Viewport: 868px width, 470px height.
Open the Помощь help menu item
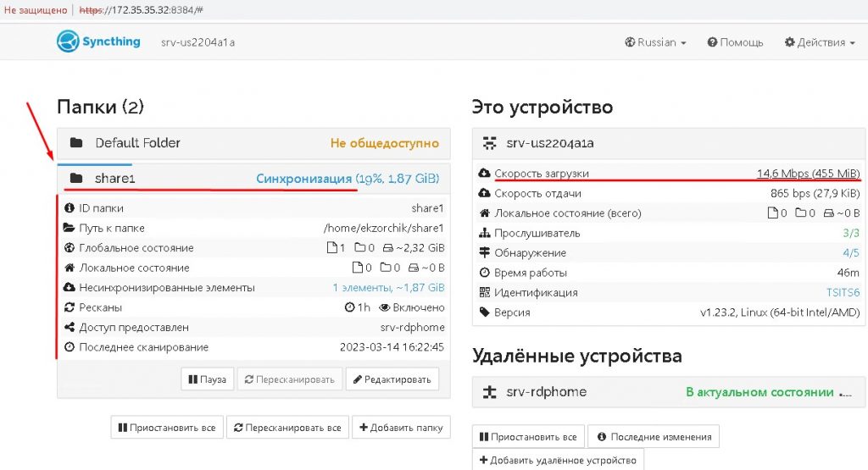(735, 42)
